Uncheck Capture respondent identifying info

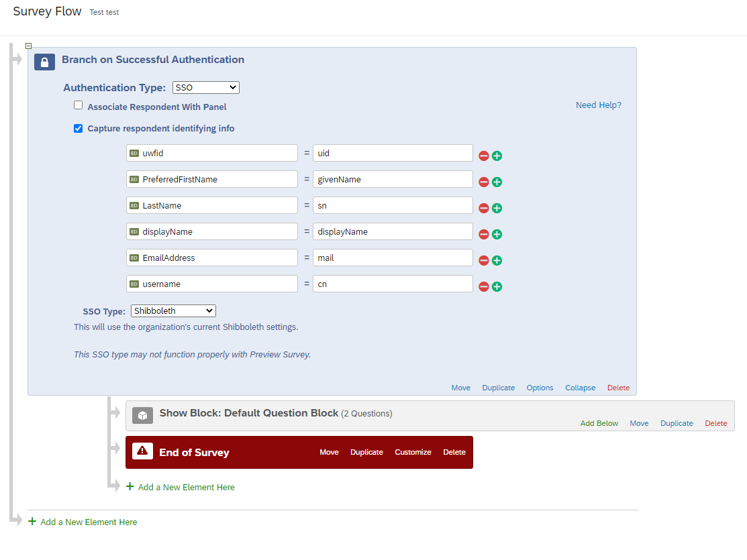(78, 129)
